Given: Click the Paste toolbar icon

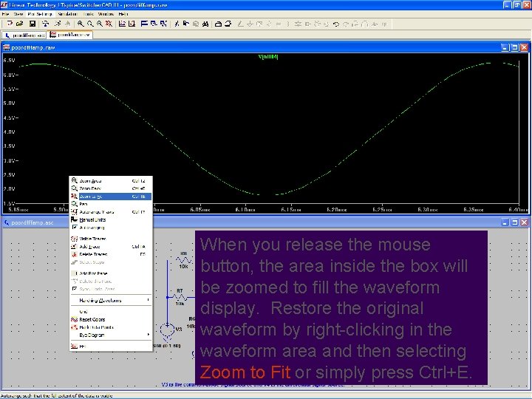Looking at the screenshot, I should click(x=196, y=24).
